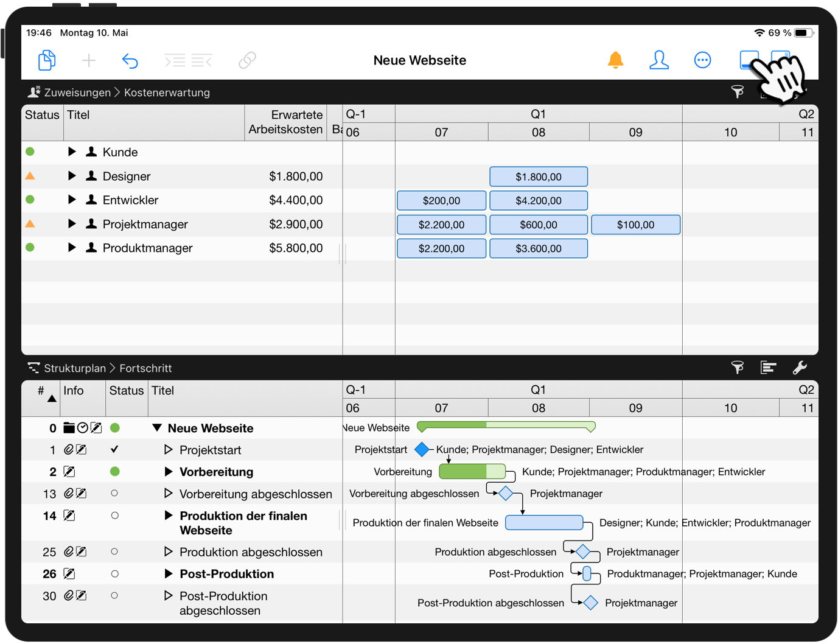Click filter icon in Zuweisungen header
The width and height of the screenshot is (838, 644).
[737, 92]
